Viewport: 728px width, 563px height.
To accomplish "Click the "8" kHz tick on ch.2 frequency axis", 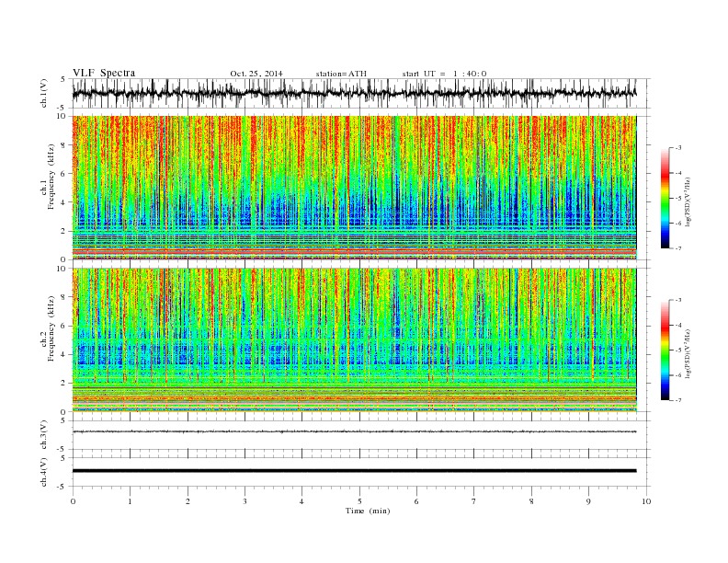I will pyautogui.click(x=64, y=297).
